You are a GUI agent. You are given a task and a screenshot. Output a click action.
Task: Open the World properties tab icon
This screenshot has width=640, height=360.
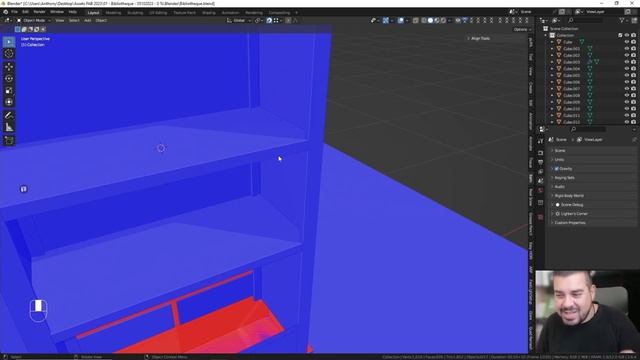tap(540, 190)
